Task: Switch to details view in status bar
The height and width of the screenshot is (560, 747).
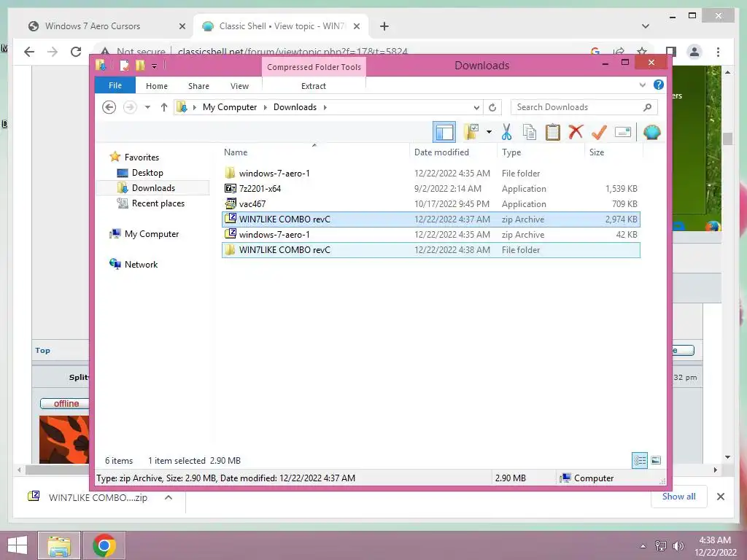Action: (x=640, y=460)
